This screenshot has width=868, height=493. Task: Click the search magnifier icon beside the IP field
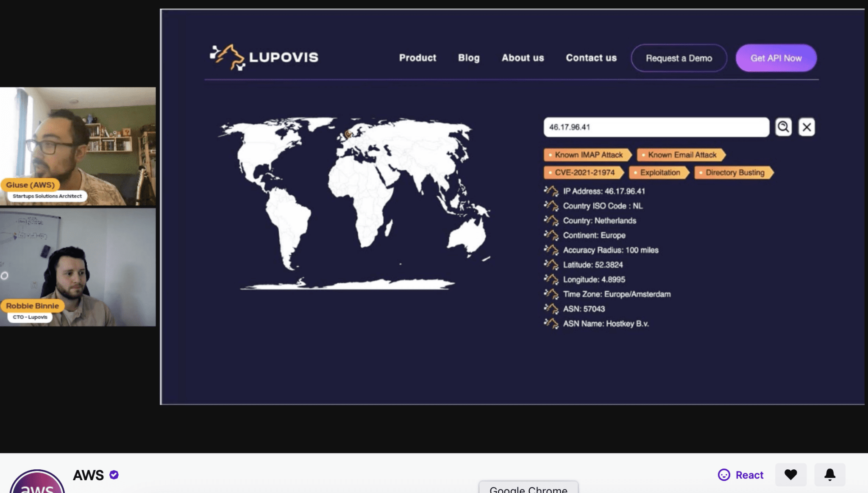pyautogui.click(x=784, y=127)
